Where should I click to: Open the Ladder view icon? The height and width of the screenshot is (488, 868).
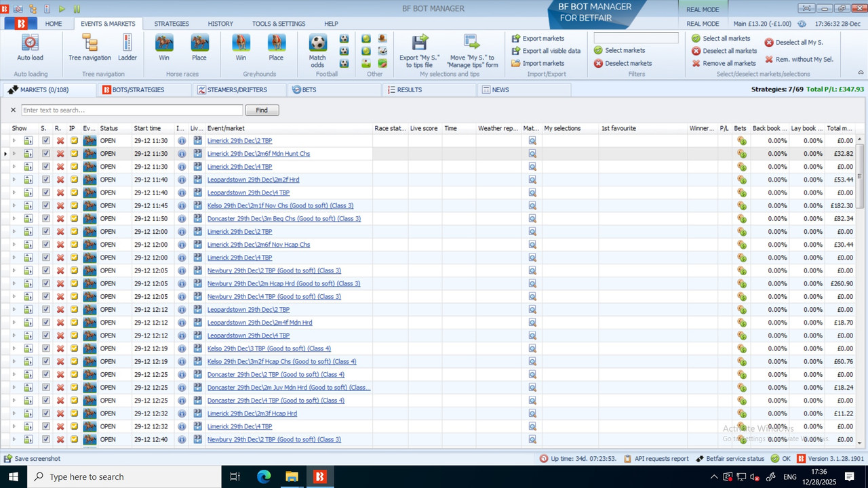pos(127,48)
